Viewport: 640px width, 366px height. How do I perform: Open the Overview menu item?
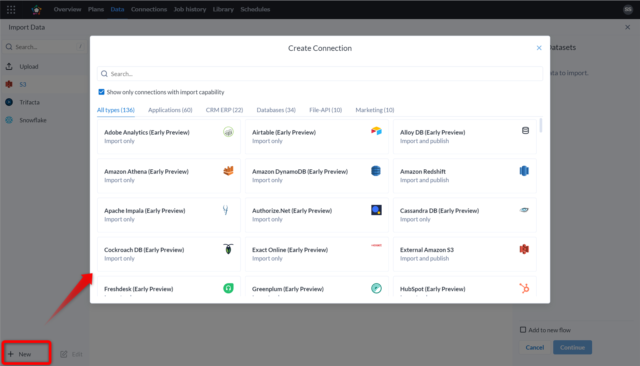67,9
